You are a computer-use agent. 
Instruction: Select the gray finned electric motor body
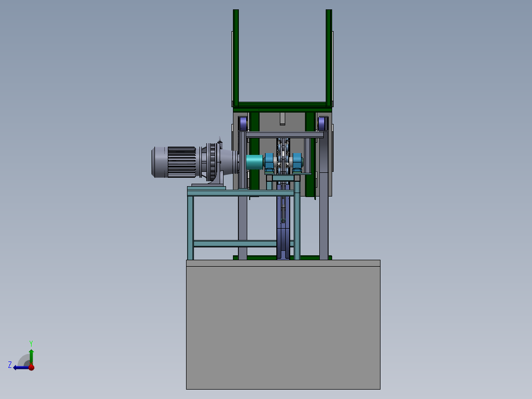[x=174, y=162]
